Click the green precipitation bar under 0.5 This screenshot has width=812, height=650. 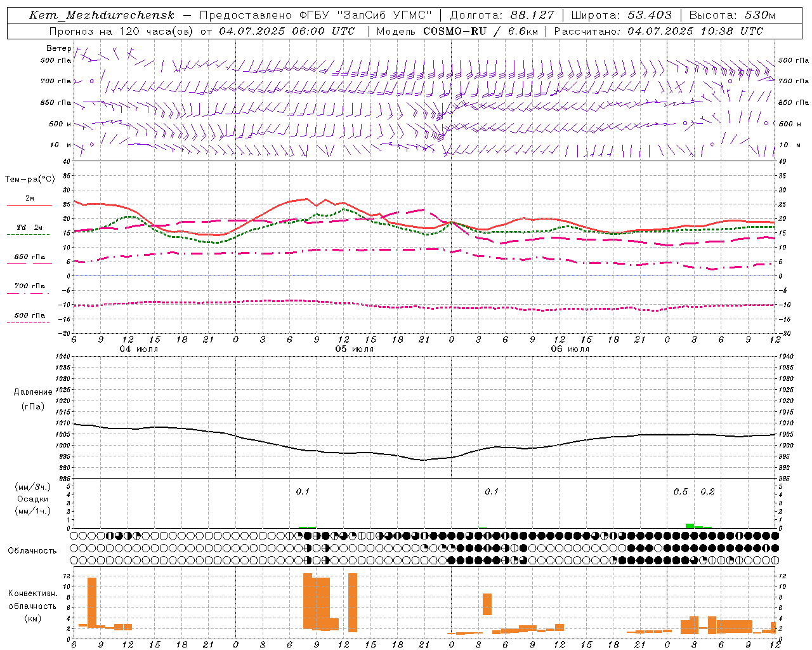click(x=690, y=526)
